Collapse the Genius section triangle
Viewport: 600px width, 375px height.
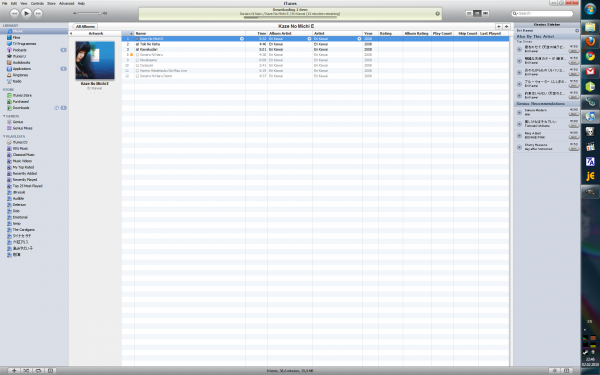pos(4,116)
